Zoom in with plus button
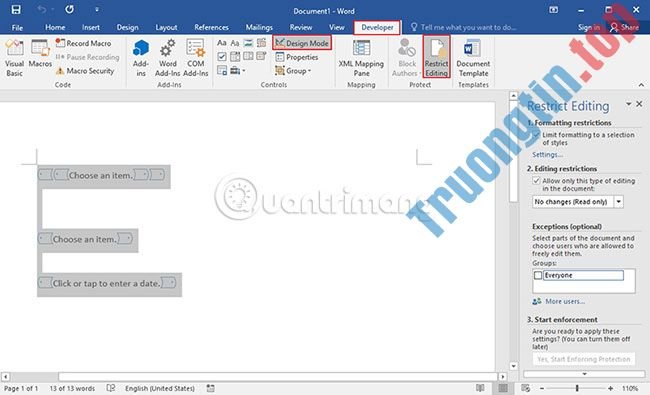Image resolution: width=650 pixels, height=395 pixels. click(x=610, y=388)
